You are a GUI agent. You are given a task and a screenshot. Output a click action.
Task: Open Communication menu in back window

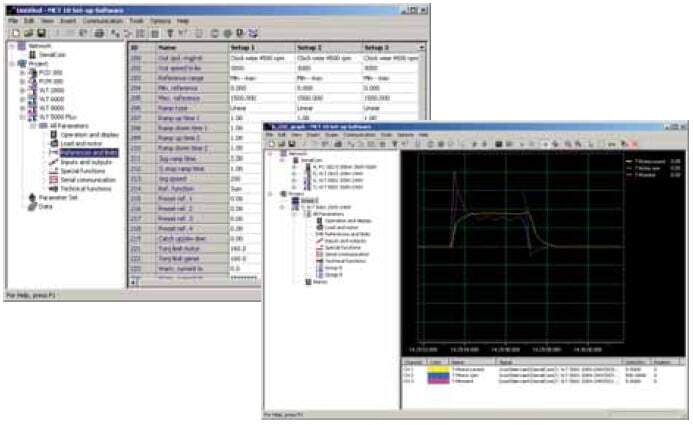tap(103, 21)
